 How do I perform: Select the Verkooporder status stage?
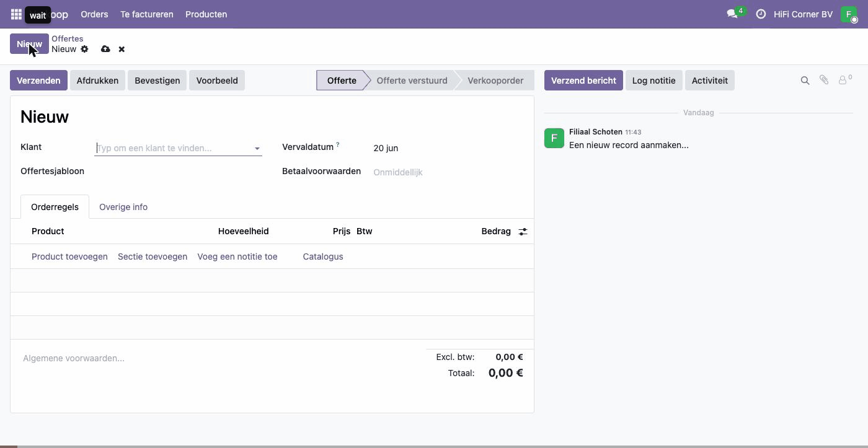[495, 81]
